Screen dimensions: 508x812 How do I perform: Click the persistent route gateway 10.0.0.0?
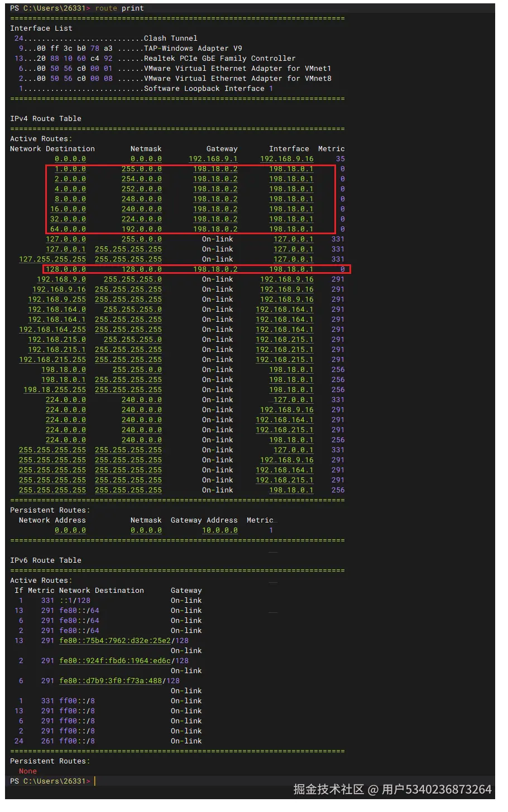point(219,530)
